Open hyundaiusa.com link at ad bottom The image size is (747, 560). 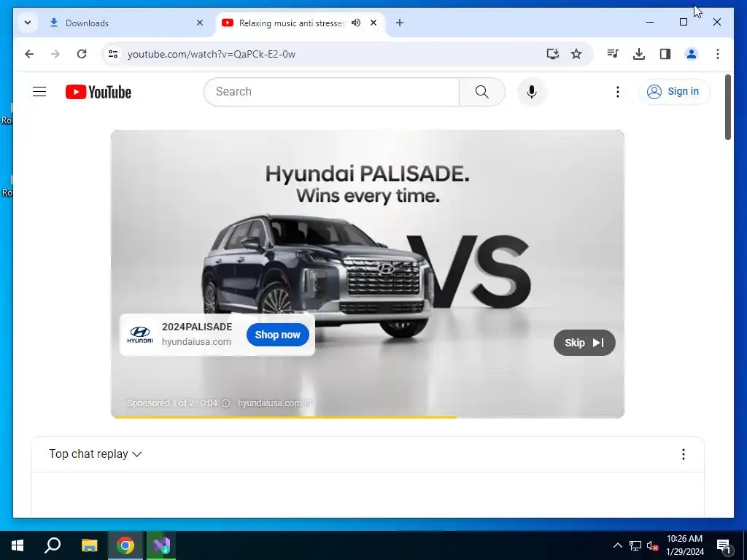[274, 402]
